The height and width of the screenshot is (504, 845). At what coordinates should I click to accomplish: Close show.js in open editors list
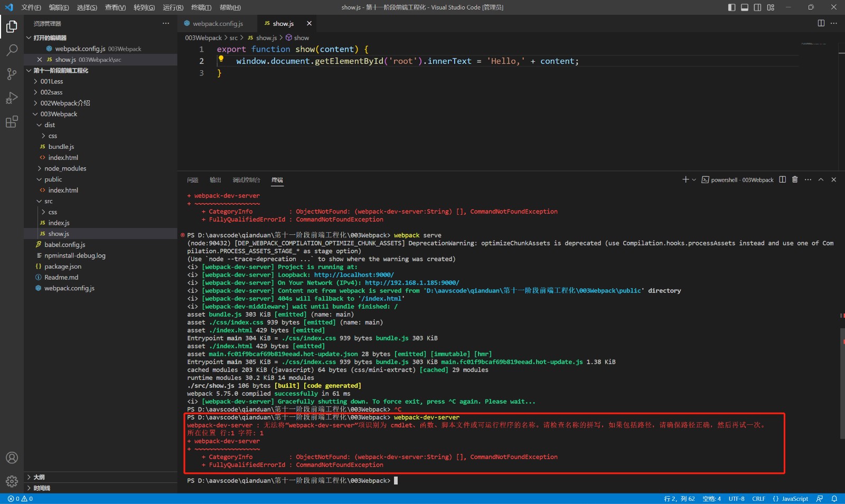coord(40,60)
